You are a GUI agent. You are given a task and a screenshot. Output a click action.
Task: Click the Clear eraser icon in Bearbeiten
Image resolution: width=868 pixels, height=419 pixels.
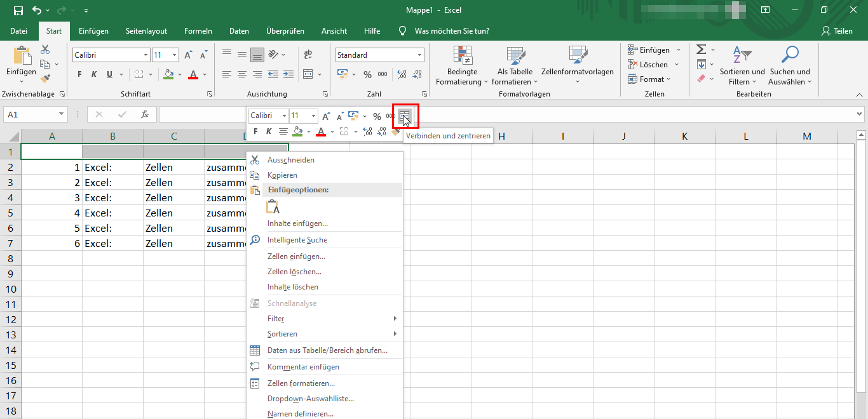click(701, 79)
